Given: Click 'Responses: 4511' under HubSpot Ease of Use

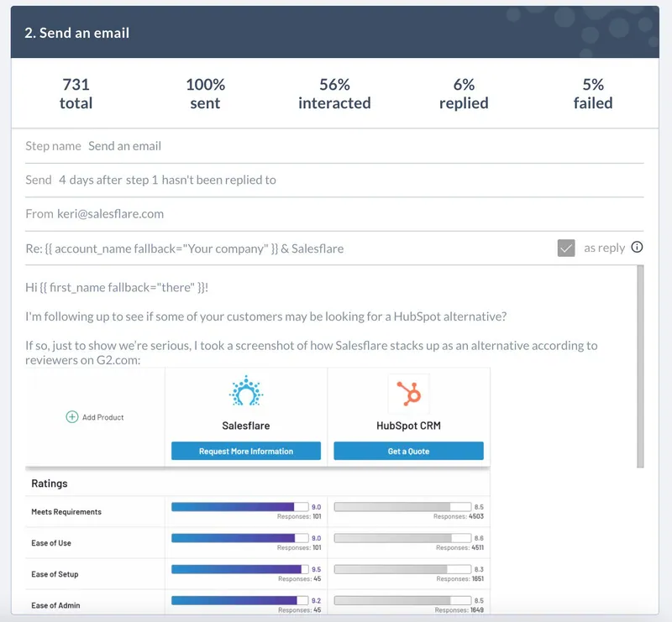Looking at the screenshot, I should (x=459, y=548).
